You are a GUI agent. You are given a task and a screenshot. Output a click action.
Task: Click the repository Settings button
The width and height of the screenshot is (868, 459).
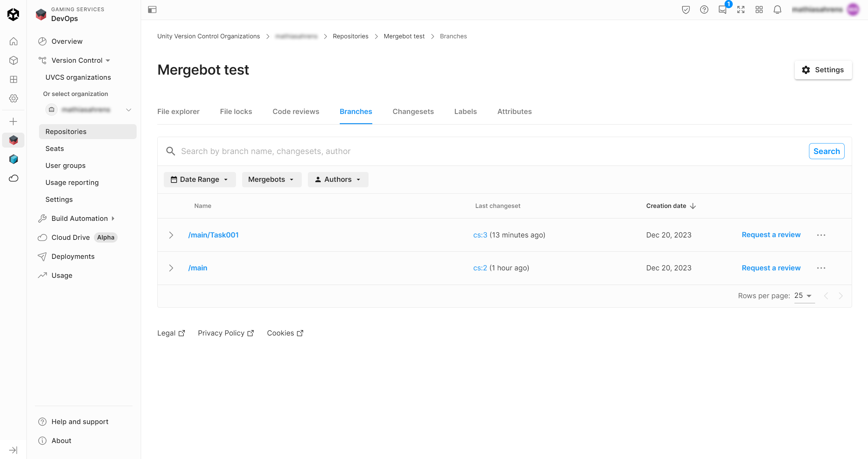pyautogui.click(x=823, y=70)
